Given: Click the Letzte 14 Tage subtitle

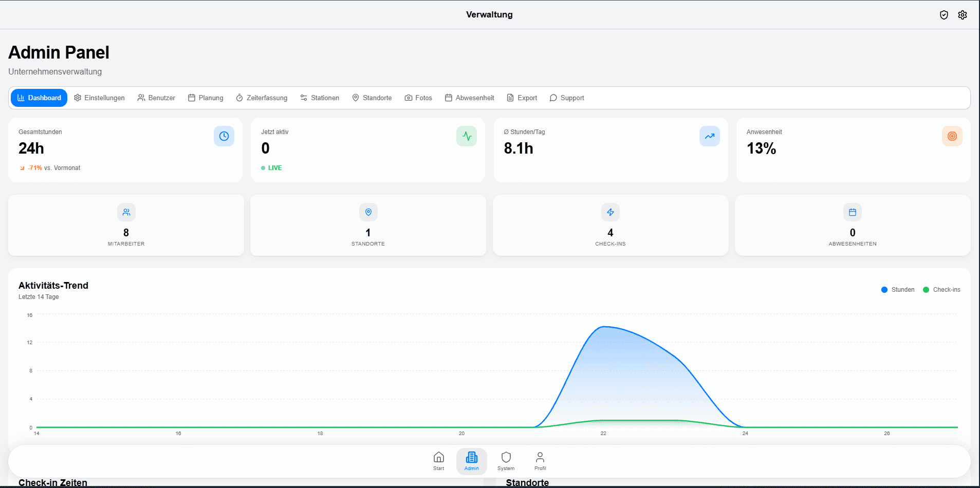Looking at the screenshot, I should [x=39, y=297].
